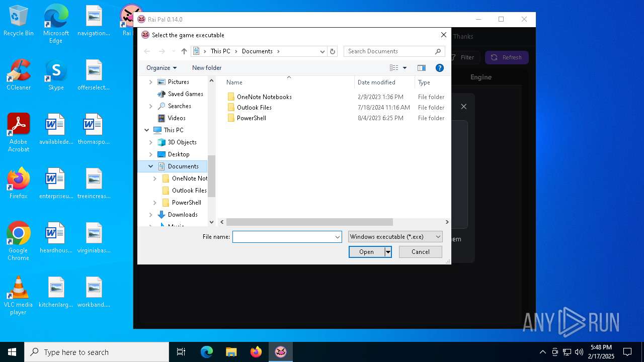The width and height of the screenshot is (644, 362).
Task: Go up one folder level in the dialog
Action: point(184,51)
